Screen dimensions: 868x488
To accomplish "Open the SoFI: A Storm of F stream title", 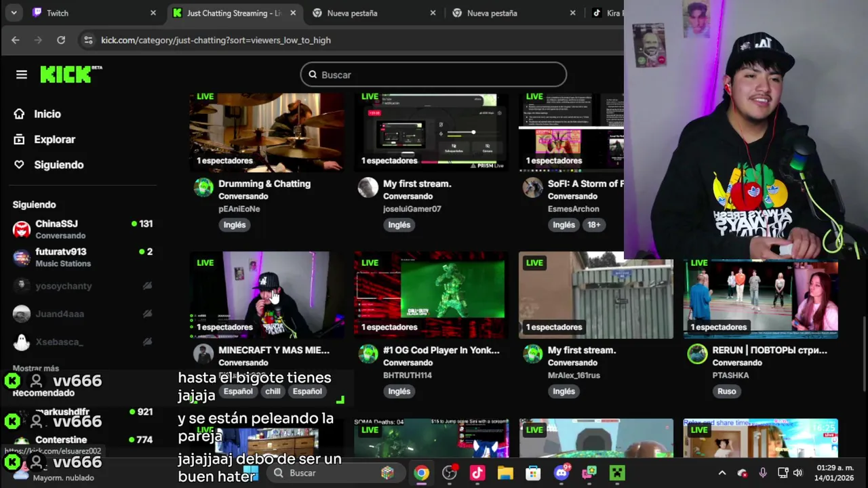I will click(586, 184).
